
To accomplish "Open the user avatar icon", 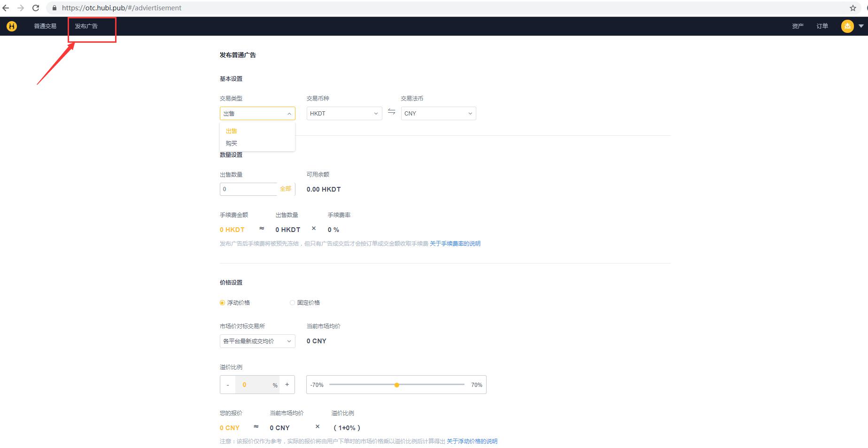I will (847, 26).
